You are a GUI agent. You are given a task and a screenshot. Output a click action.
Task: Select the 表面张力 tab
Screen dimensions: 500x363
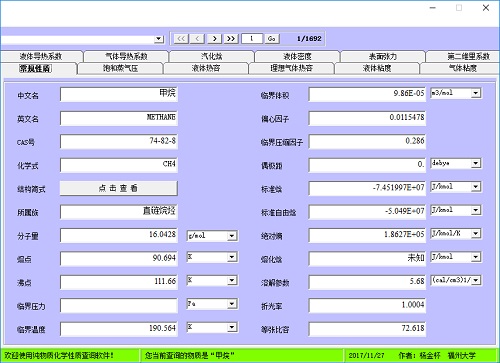(383, 56)
